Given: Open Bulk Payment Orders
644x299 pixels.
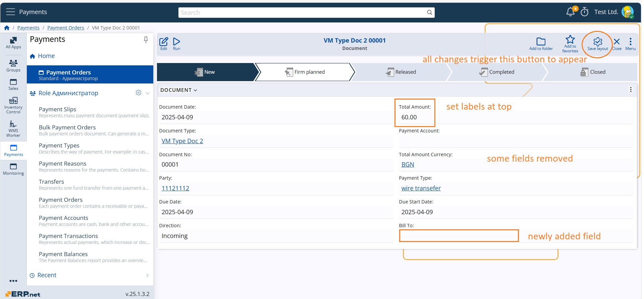Looking at the screenshot, I should [94, 130].
